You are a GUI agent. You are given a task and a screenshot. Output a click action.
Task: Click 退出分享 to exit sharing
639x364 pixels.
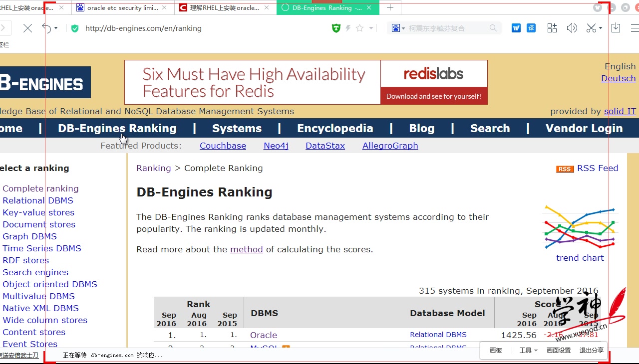click(x=591, y=351)
